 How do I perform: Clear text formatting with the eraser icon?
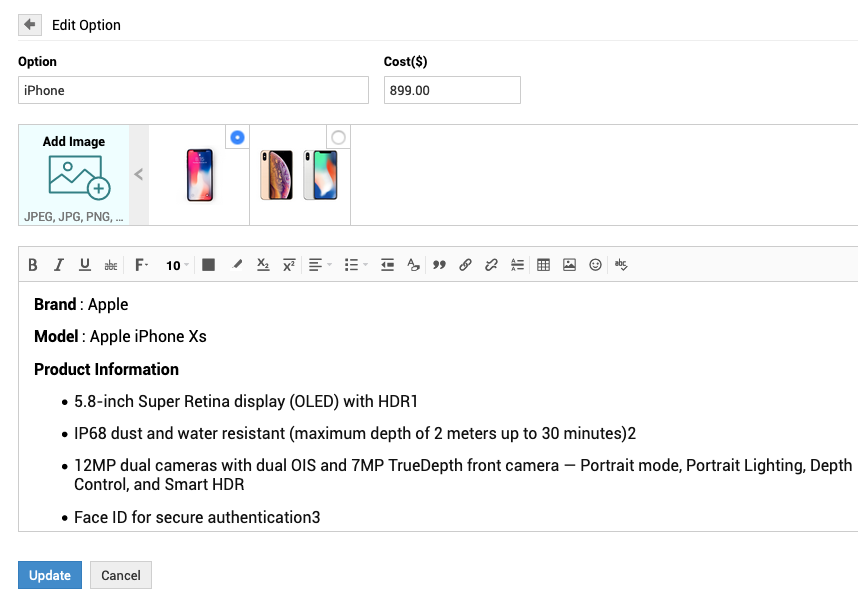point(413,265)
